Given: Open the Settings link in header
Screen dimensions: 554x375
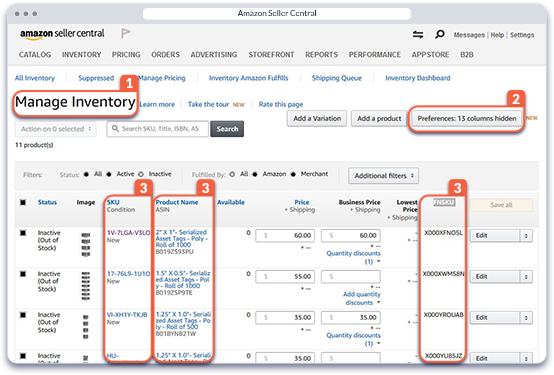Looking at the screenshot, I should point(522,35).
